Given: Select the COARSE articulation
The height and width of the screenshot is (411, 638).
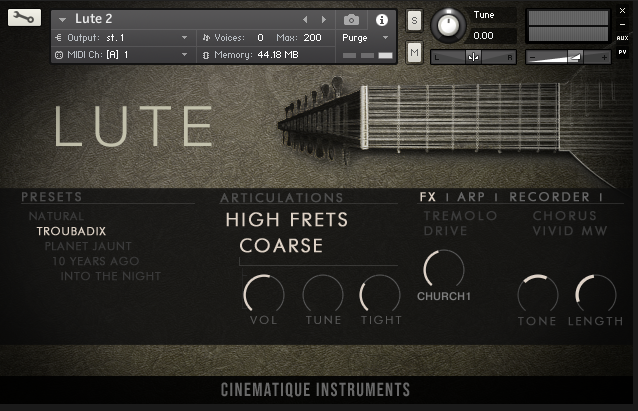Looking at the screenshot, I should 281,246.
